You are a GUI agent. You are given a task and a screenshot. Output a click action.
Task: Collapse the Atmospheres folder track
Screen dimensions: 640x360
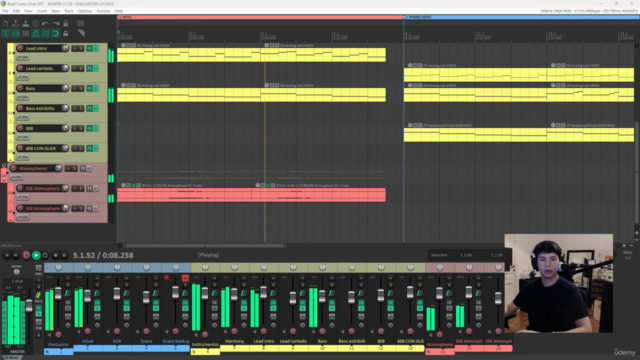pos(4,165)
